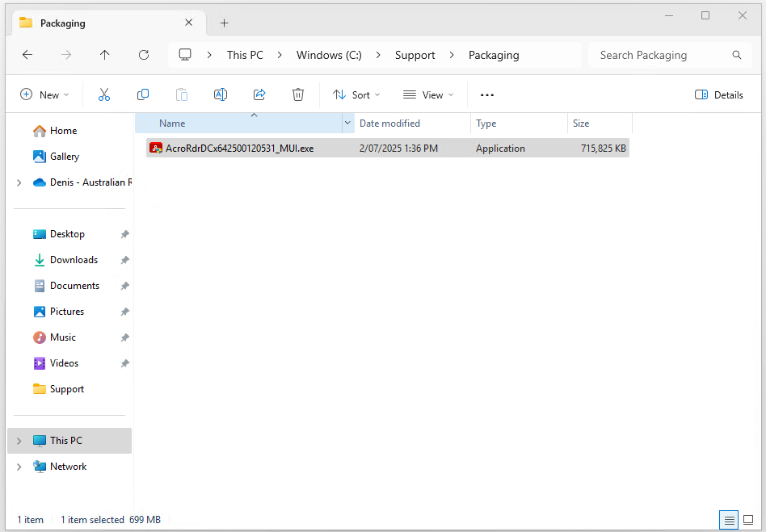
Task: Select the AcroRdrDCx642500120531_MUI.exe file
Action: point(239,149)
